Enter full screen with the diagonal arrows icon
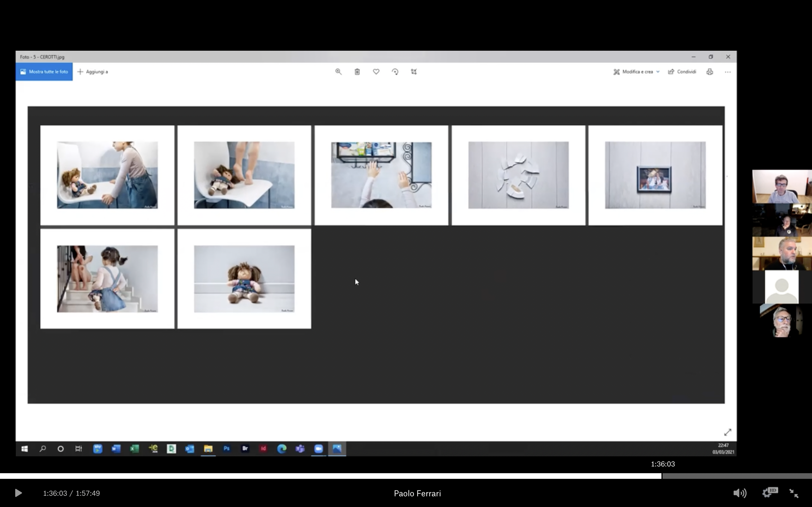Image resolution: width=812 pixels, height=507 pixels. click(x=727, y=432)
